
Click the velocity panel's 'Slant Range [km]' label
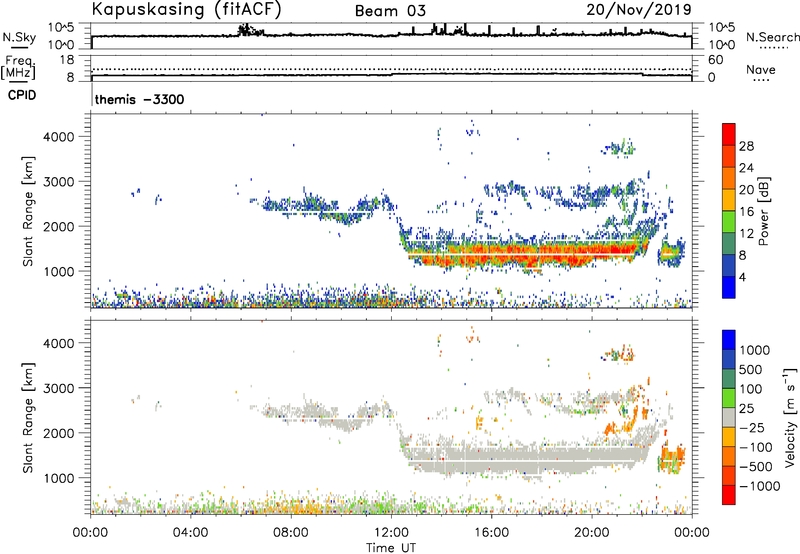(x=28, y=418)
